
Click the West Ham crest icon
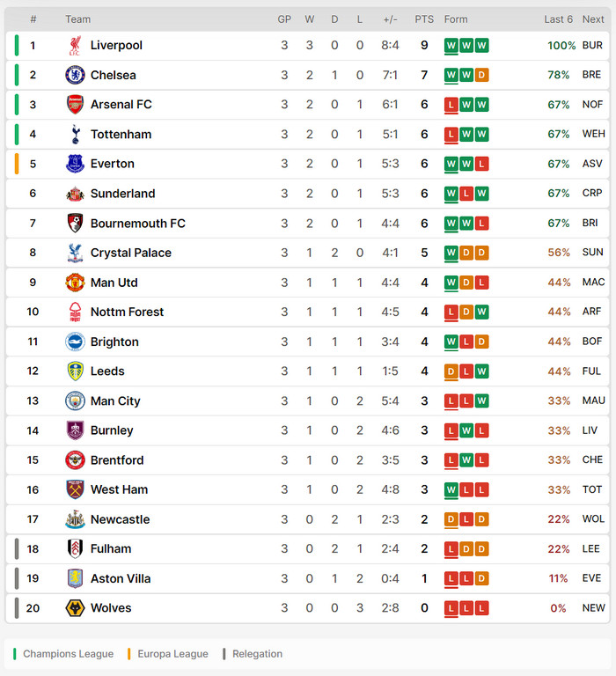[x=75, y=489]
